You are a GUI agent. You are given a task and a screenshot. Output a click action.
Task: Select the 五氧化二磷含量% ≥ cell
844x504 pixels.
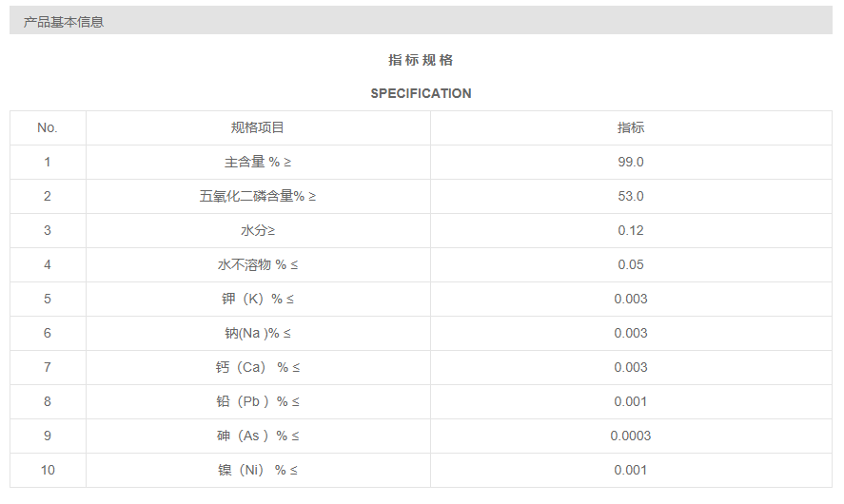click(258, 196)
